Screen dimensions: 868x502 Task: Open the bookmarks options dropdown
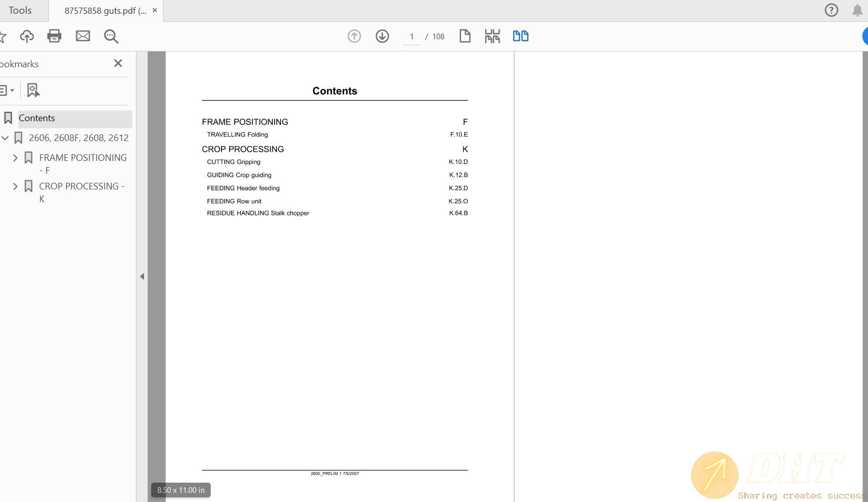[7, 90]
